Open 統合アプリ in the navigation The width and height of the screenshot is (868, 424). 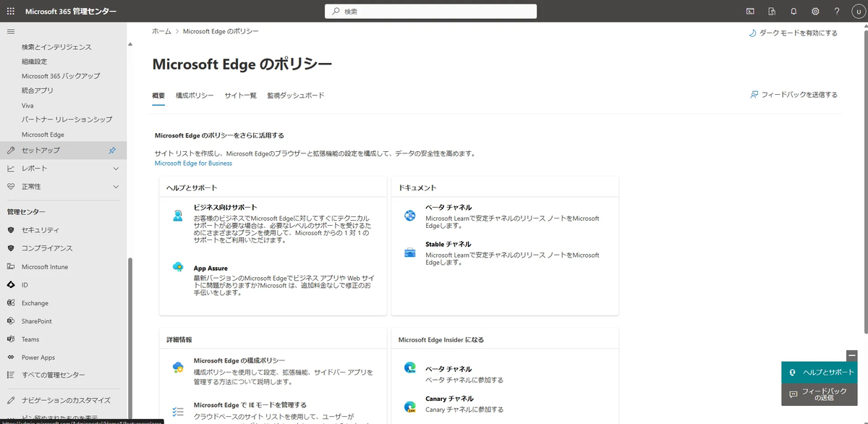pyautogui.click(x=38, y=90)
